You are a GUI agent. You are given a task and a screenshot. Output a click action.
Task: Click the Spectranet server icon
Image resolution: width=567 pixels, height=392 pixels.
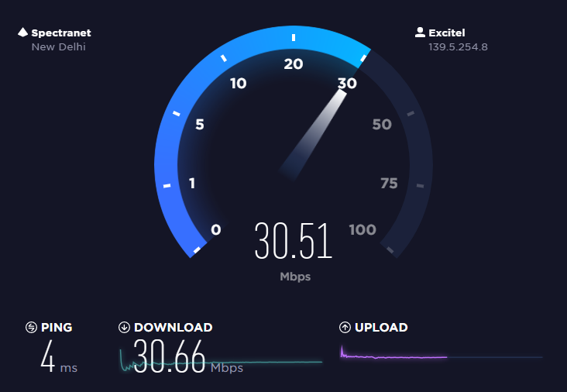[x=22, y=33]
